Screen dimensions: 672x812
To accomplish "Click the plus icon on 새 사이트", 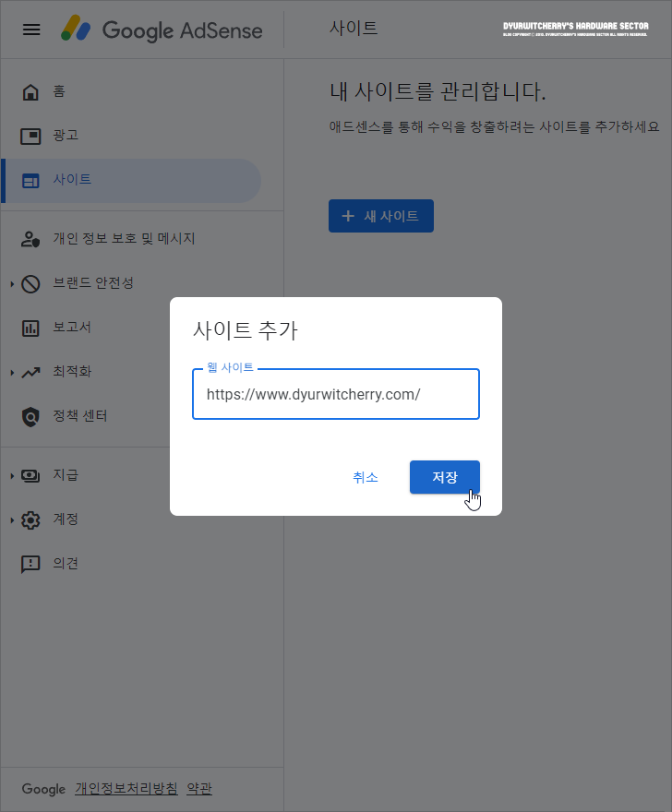I will pos(348,216).
